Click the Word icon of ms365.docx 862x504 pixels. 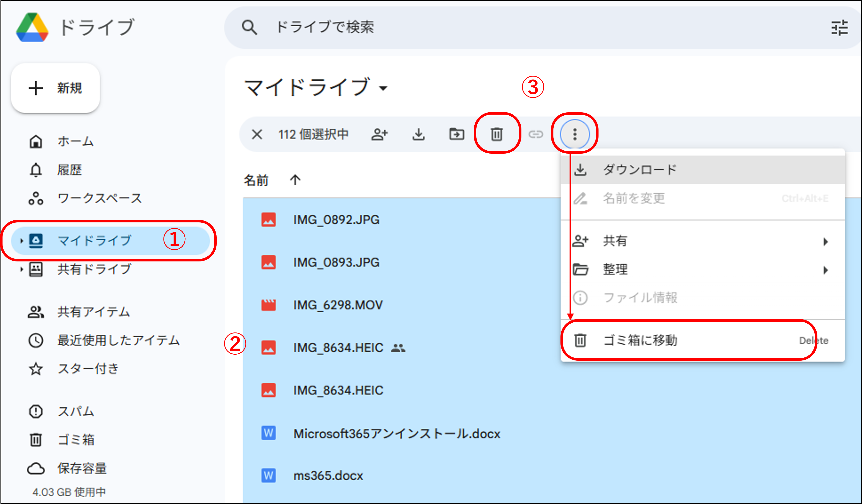pyautogui.click(x=269, y=476)
